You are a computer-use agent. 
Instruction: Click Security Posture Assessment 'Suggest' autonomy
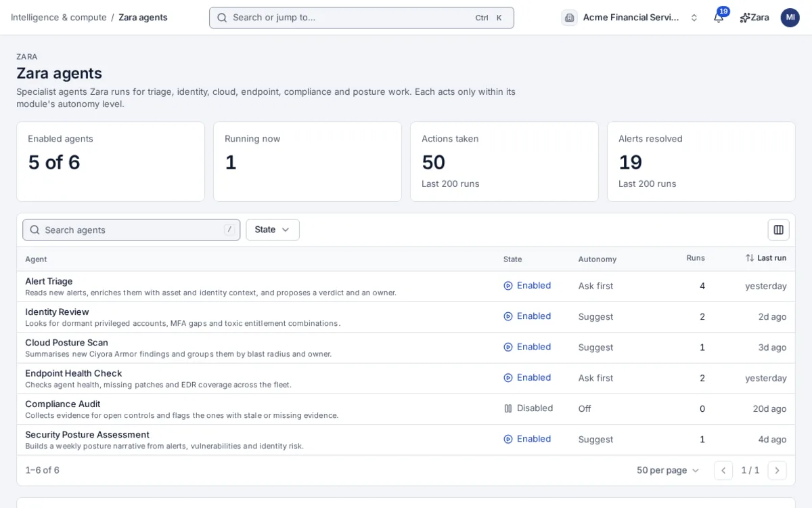click(595, 439)
